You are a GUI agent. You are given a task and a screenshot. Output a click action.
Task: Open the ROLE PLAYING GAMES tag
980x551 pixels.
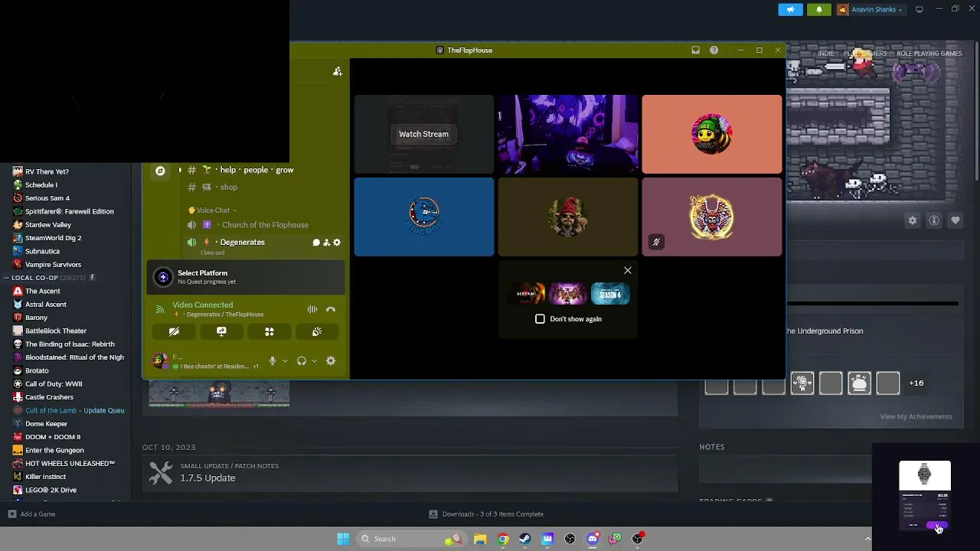[929, 54]
